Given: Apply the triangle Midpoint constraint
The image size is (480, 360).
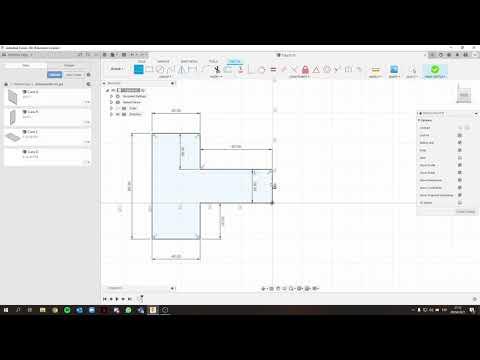Looking at the screenshot, I should (316, 69).
